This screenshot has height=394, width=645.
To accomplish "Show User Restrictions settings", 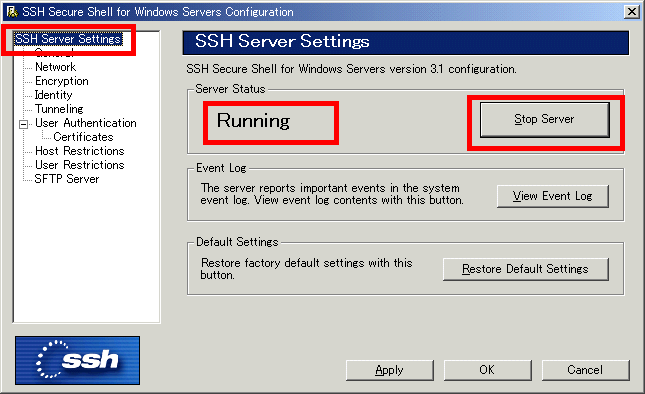I will point(80,165).
